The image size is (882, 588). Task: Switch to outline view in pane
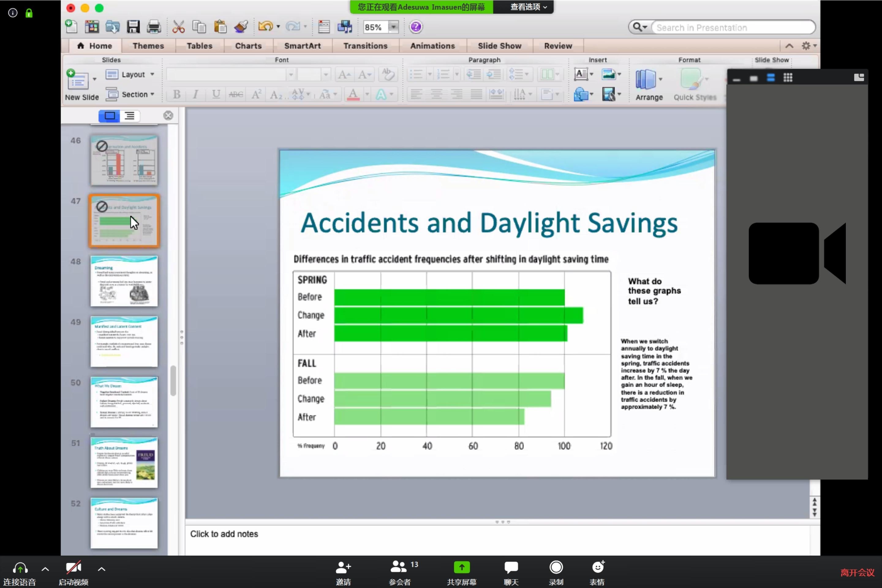pyautogui.click(x=130, y=116)
